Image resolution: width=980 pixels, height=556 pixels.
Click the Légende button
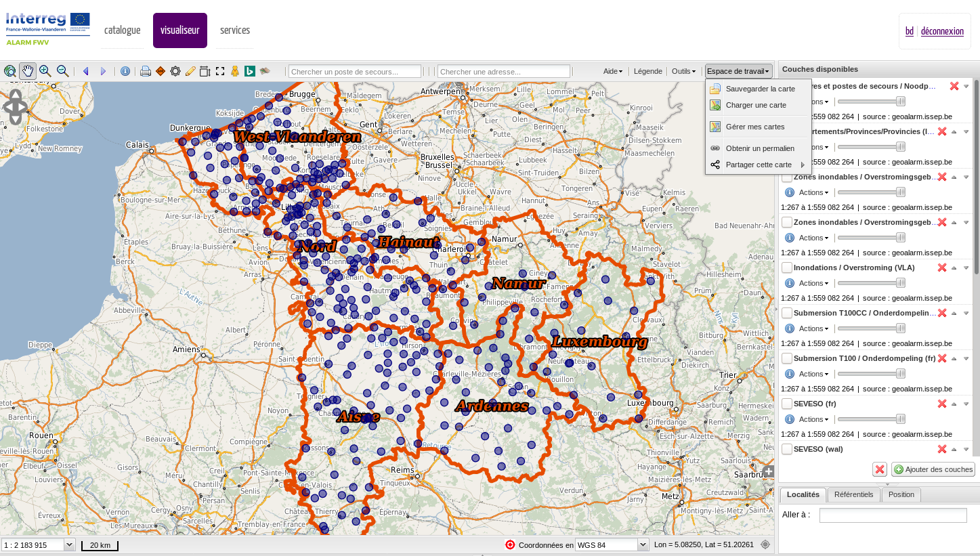tap(648, 71)
